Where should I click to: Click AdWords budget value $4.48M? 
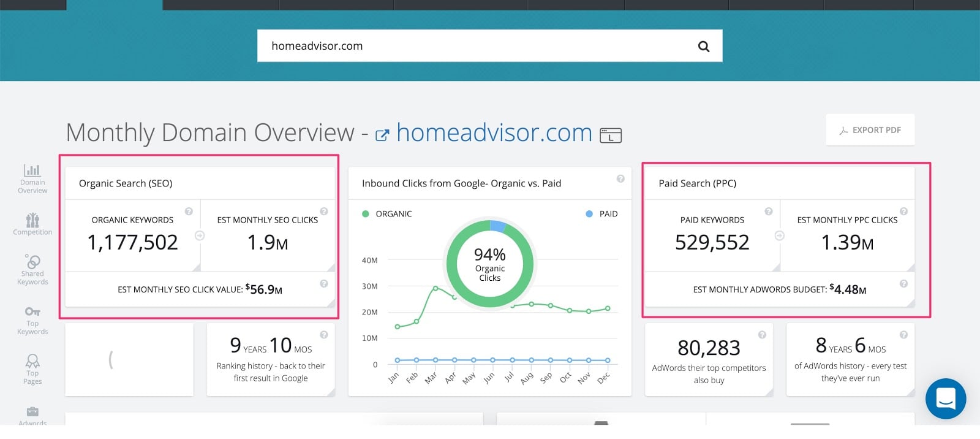point(848,289)
